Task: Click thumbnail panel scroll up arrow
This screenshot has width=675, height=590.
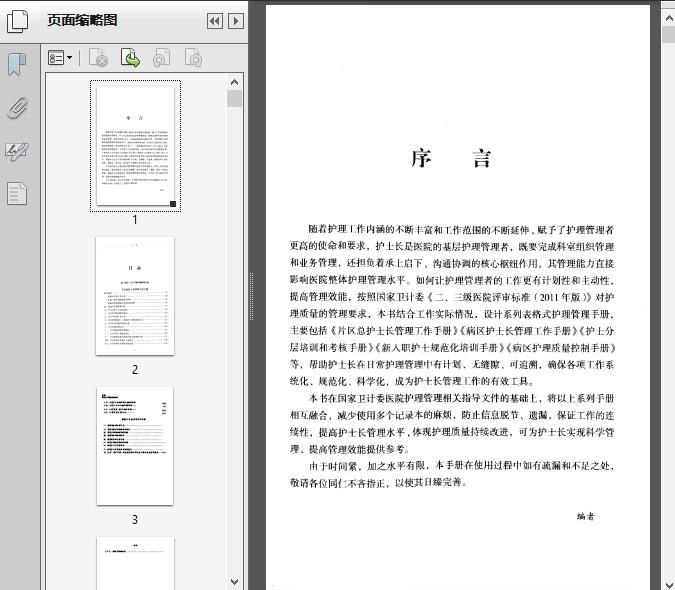Action: (235, 82)
